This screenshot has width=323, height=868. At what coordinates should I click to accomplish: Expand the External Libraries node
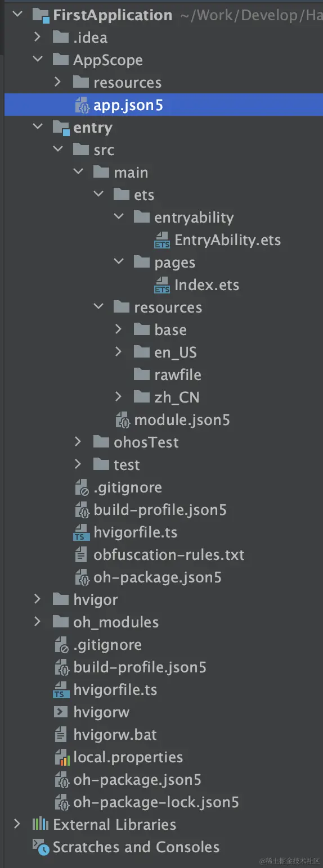[17, 824]
